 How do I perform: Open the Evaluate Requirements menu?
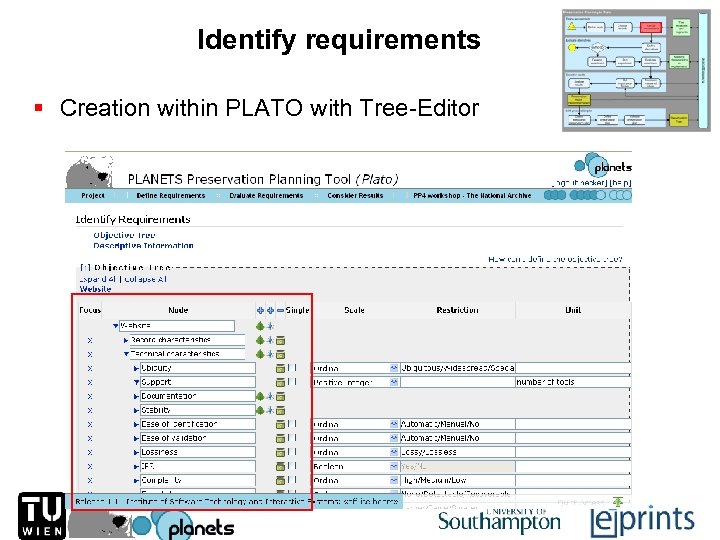[266, 196]
